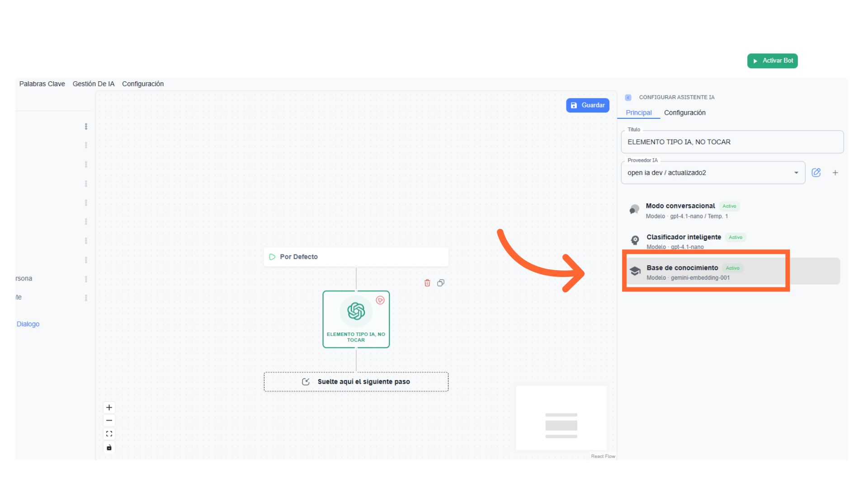The width and height of the screenshot is (868, 488).
Task: Click the flow minimap thumbnail
Action: tap(561, 418)
